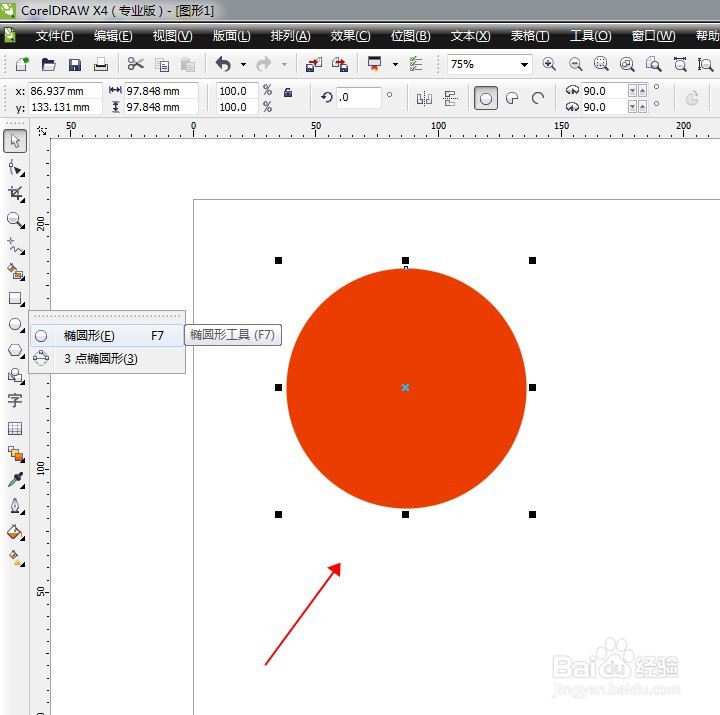The height and width of the screenshot is (715, 720).
Task: Open the 位图(B) menu
Action: coord(411,36)
